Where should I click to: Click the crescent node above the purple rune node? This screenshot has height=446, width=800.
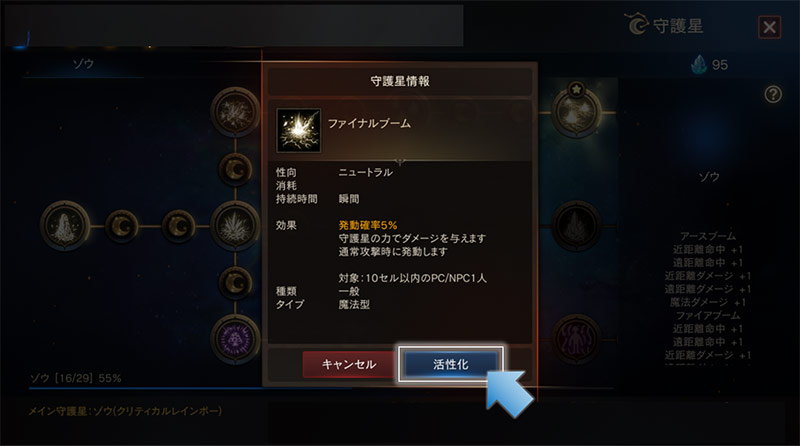[x=235, y=282]
